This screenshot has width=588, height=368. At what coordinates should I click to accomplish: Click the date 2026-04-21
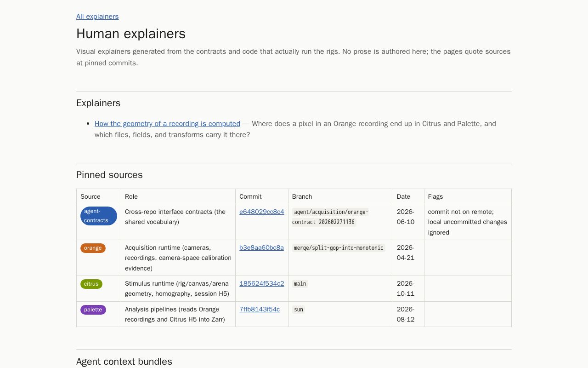click(406, 253)
